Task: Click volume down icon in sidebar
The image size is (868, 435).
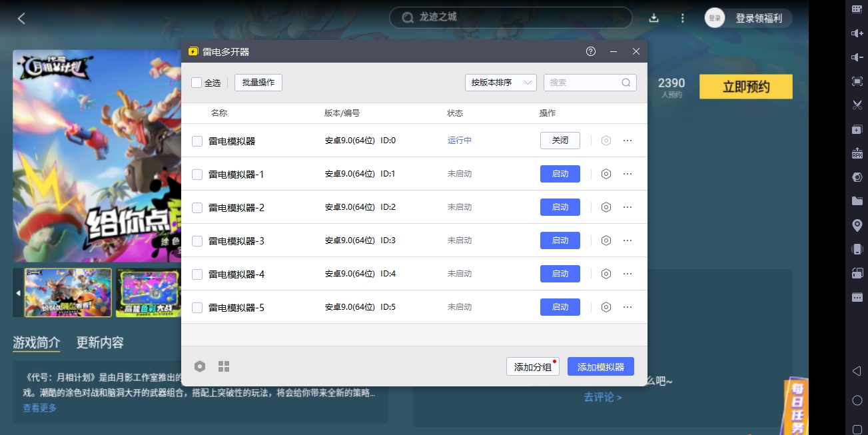Action: tap(857, 57)
